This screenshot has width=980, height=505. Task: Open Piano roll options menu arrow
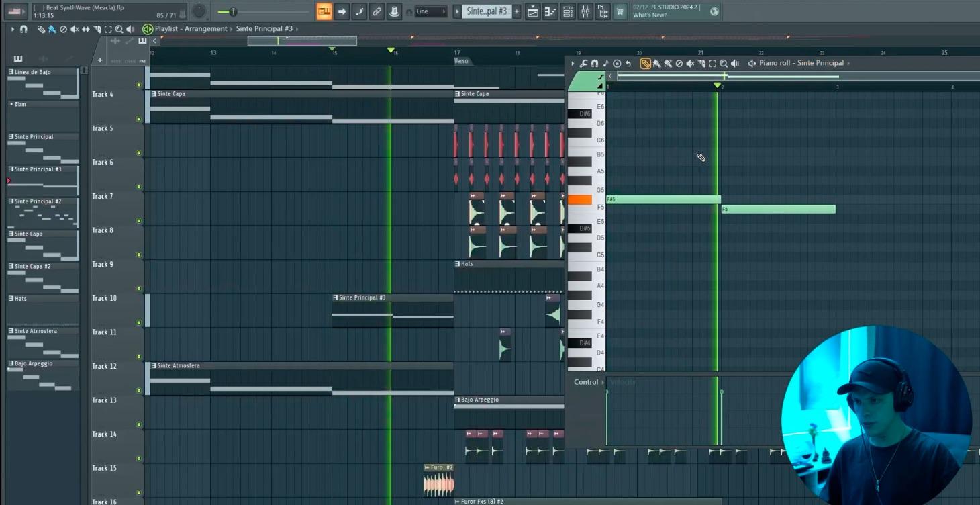[573, 63]
